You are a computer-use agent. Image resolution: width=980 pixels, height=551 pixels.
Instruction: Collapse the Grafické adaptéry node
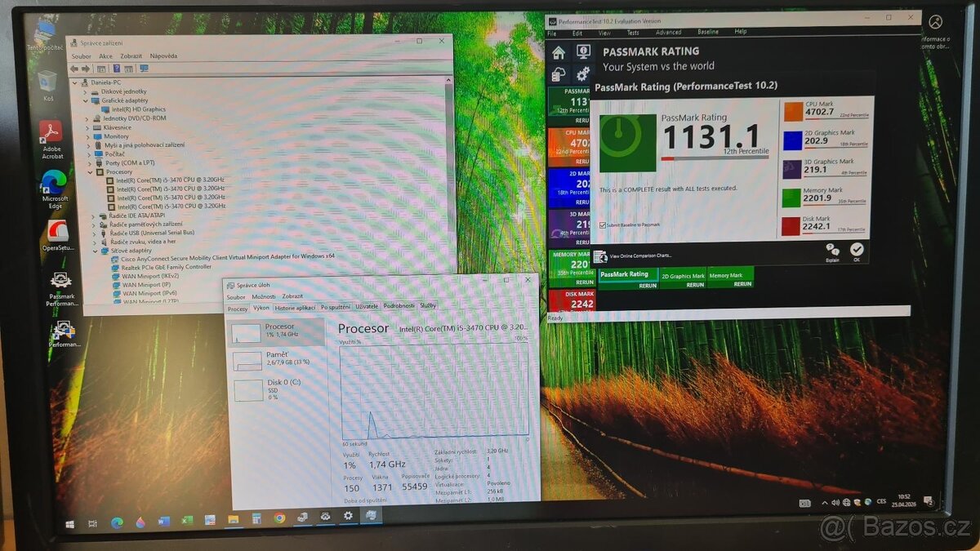click(x=86, y=100)
